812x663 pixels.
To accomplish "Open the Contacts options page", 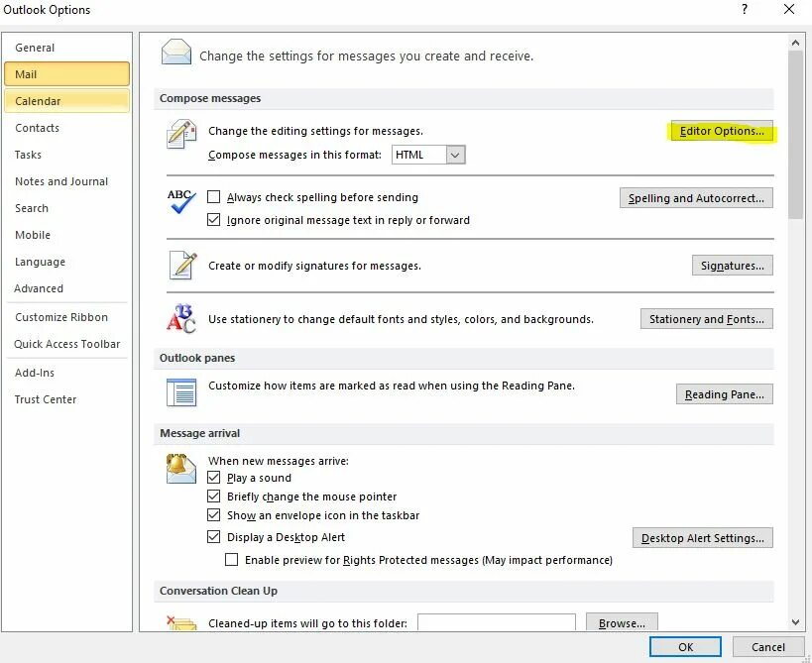I will [x=66, y=128].
